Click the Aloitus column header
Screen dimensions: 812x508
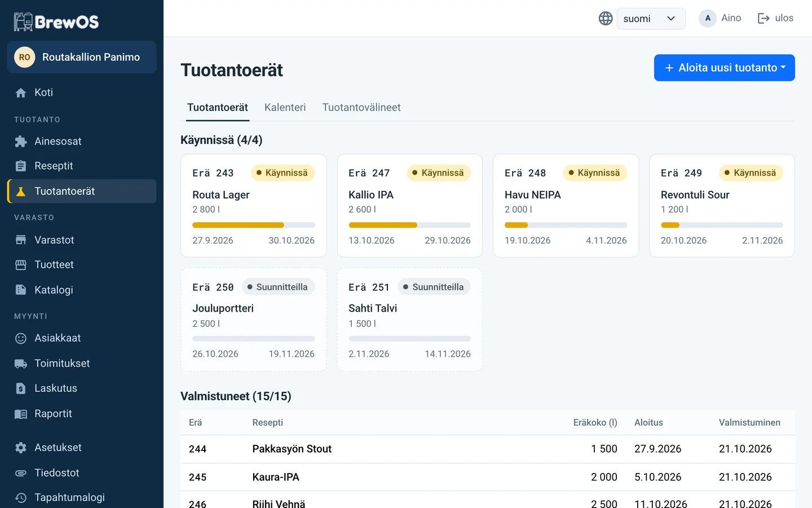(x=648, y=422)
